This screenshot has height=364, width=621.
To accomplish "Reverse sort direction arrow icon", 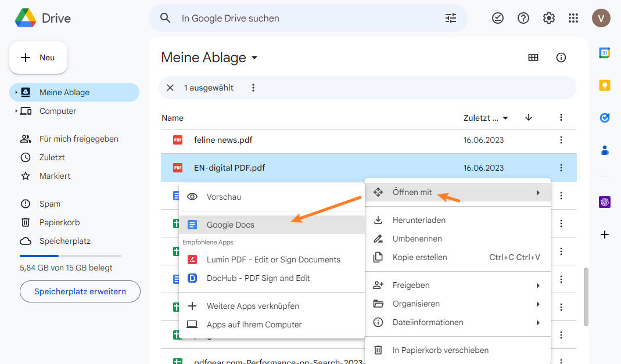I will point(528,117).
